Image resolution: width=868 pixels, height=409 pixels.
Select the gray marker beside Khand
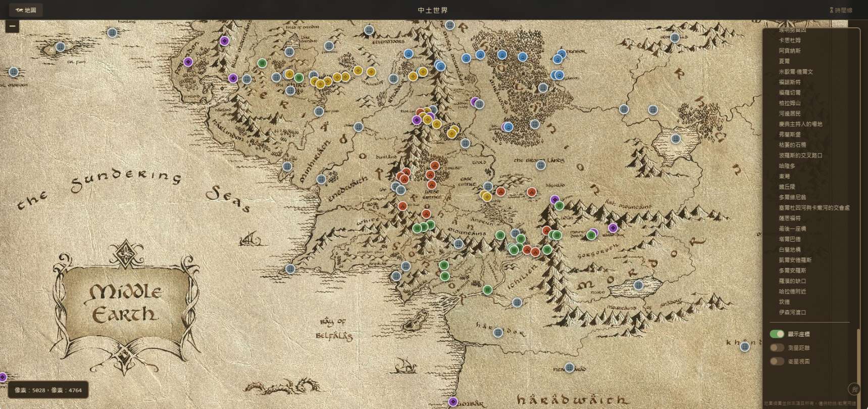click(744, 347)
